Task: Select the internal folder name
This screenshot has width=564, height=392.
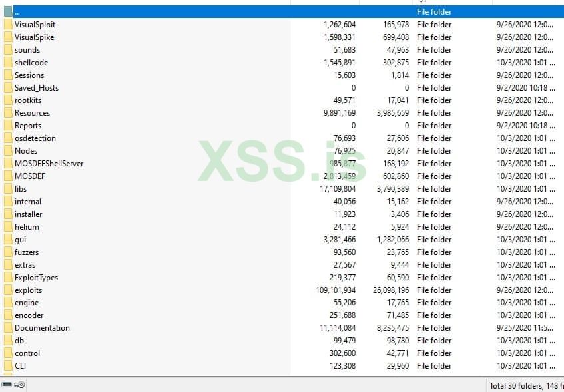Action: 28,202
